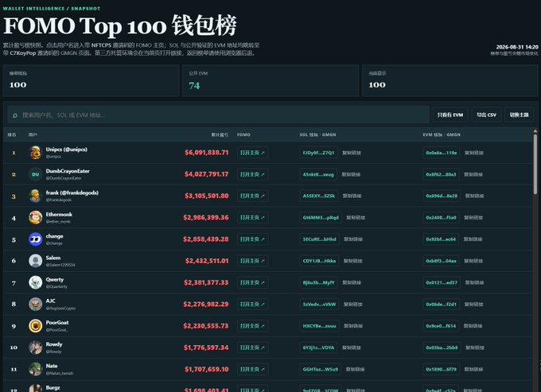Click Qwerty avatar
Screen dimensions: 541x392
pyautogui.click(x=35, y=282)
